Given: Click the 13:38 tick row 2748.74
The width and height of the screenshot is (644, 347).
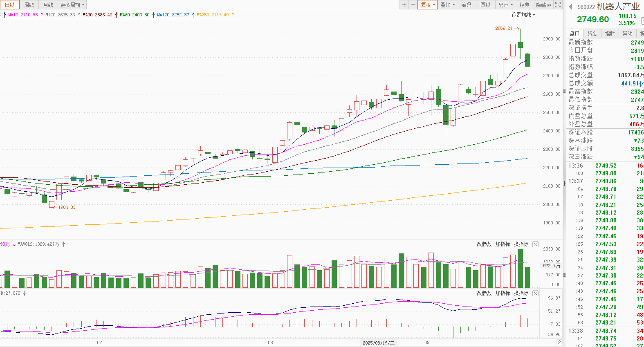Looking at the screenshot, I should [x=606, y=331].
